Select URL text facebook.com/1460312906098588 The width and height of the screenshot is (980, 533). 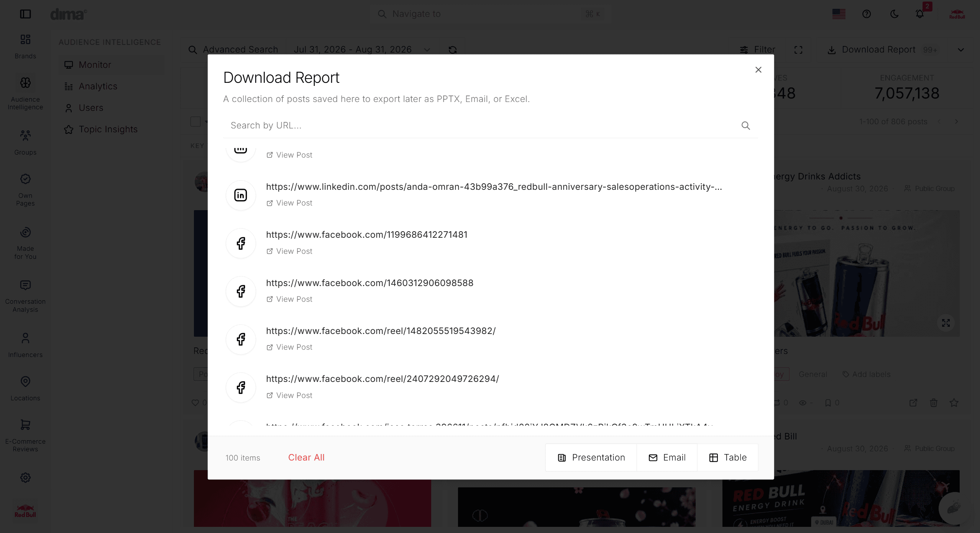click(370, 283)
